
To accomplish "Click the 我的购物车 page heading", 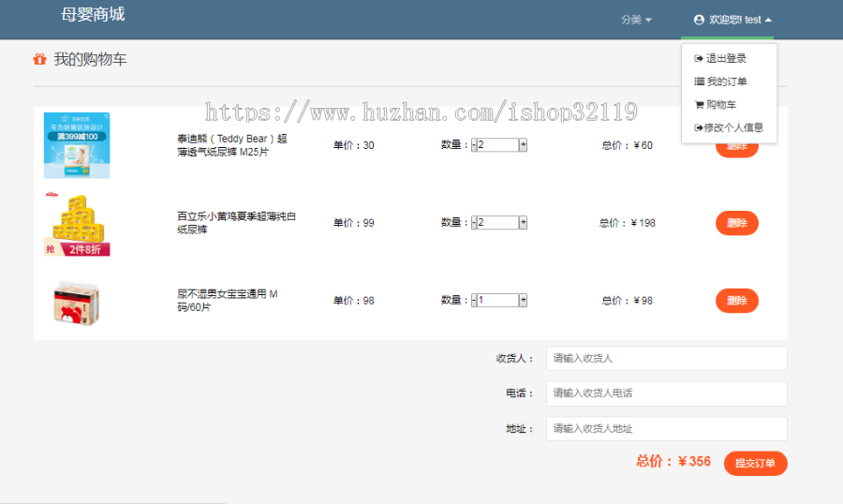I will tap(90, 59).
